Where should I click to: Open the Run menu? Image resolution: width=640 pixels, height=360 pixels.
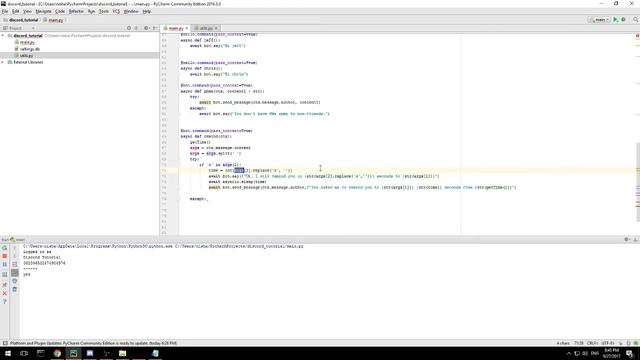pyautogui.click(x=91, y=11)
